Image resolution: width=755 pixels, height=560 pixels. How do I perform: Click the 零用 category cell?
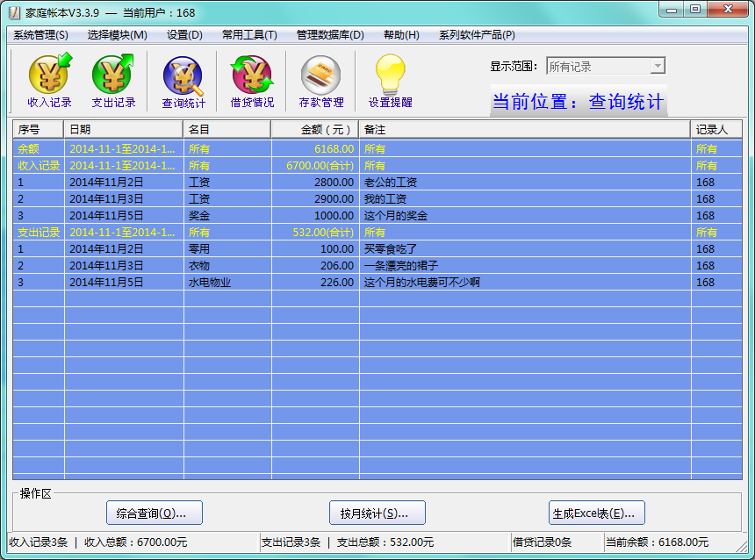(227, 249)
